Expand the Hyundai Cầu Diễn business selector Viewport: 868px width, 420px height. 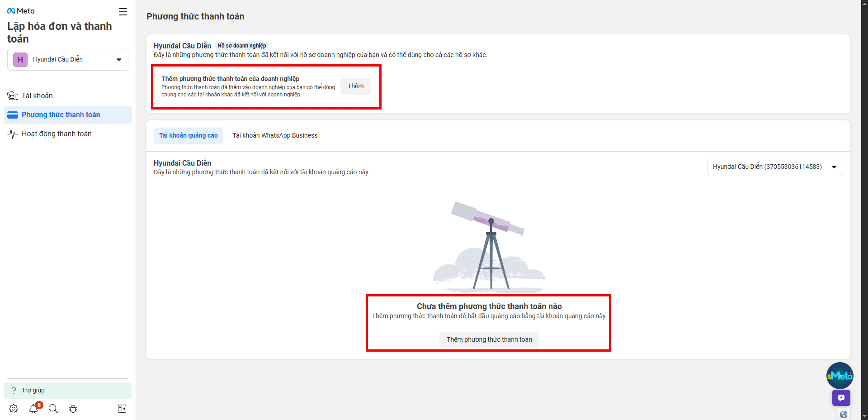click(x=68, y=60)
